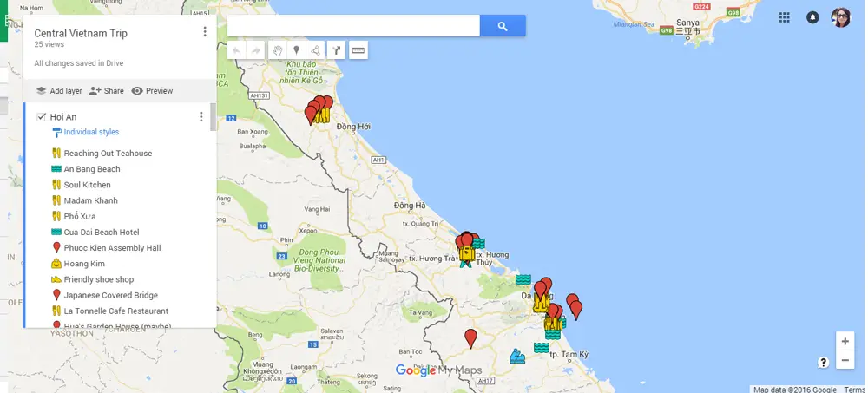868x393 pixels.
Task: Click the 25 views text
Action: tap(49, 45)
